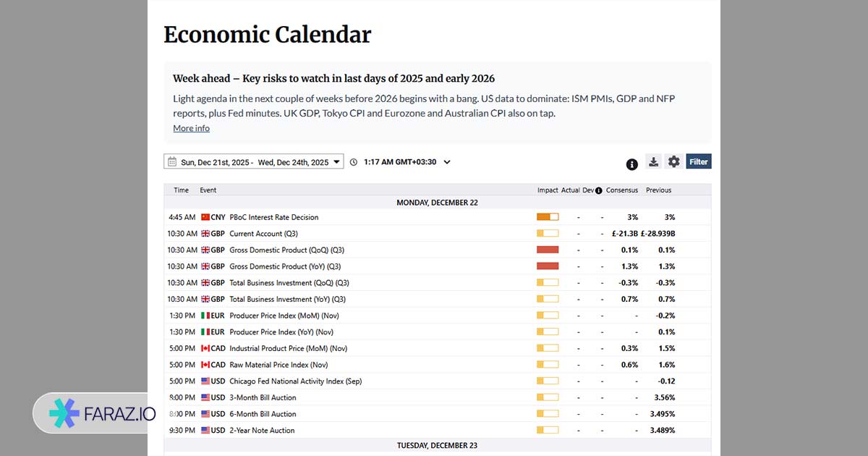Open the 2-Year Note Auction event
This screenshot has width=868, height=456.
click(x=262, y=431)
